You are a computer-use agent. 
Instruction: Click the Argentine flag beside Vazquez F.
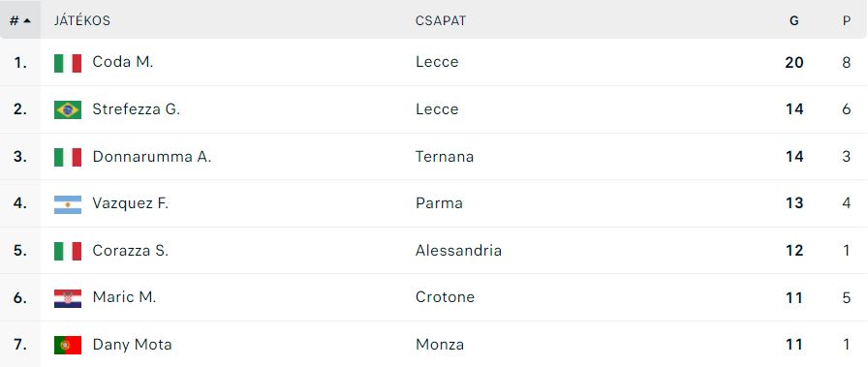pyautogui.click(x=68, y=204)
